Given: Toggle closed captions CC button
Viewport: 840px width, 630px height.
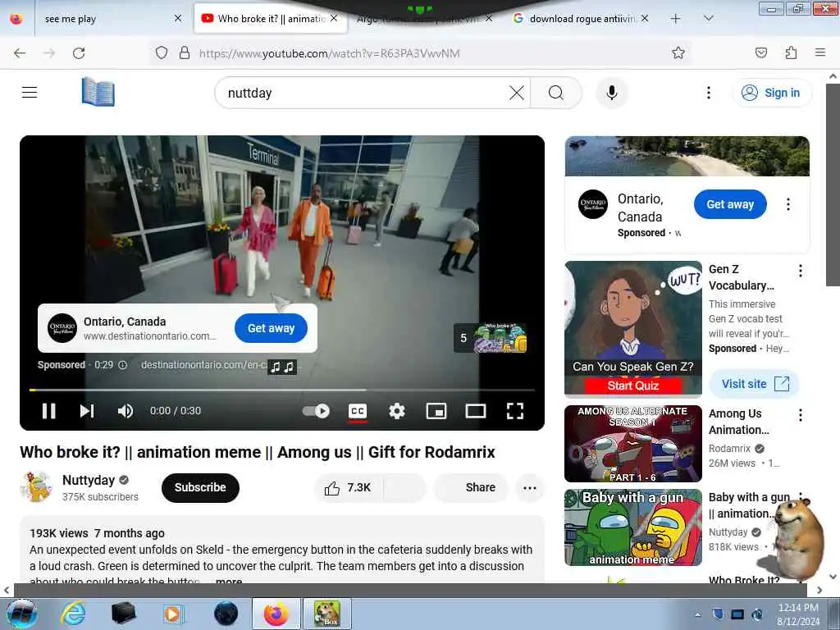Looking at the screenshot, I should (x=358, y=411).
